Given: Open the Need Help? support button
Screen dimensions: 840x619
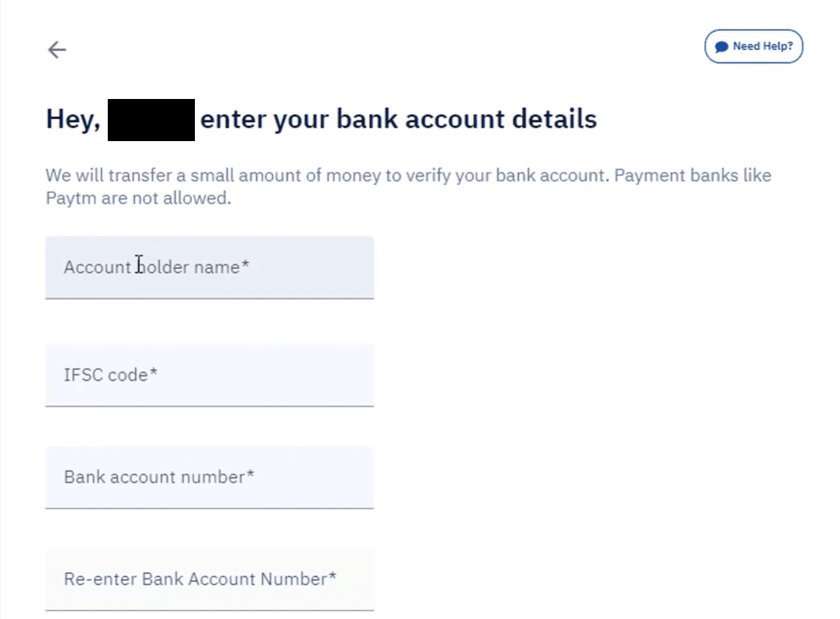Looking at the screenshot, I should point(754,47).
